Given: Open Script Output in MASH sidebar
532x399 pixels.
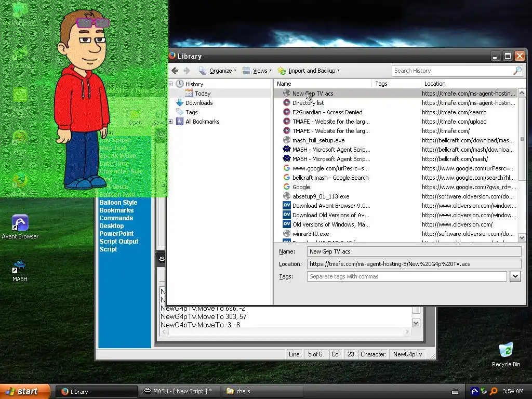Looking at the screenshot, I should pos(119,242).
